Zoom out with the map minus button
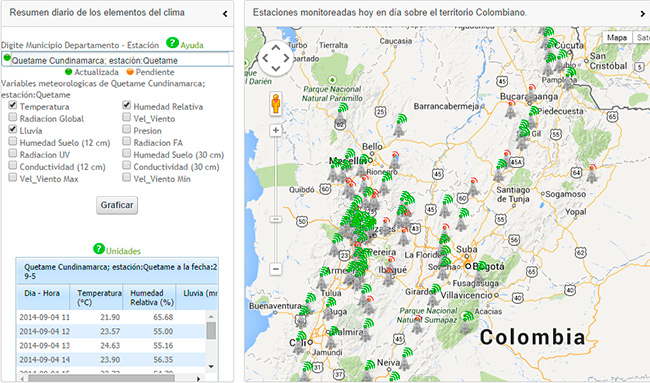The height and width of the screenshot is (383, 650). pos(276,269)
